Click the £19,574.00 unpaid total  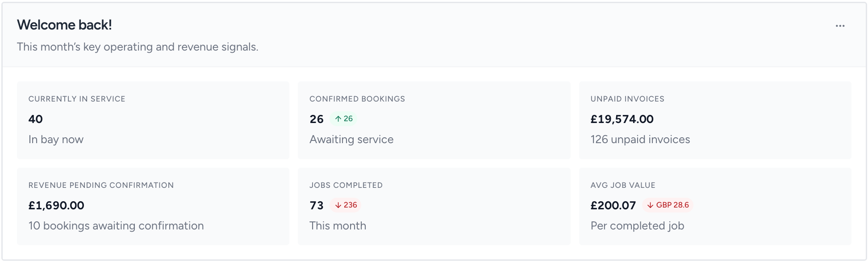[x=622, y=119]
